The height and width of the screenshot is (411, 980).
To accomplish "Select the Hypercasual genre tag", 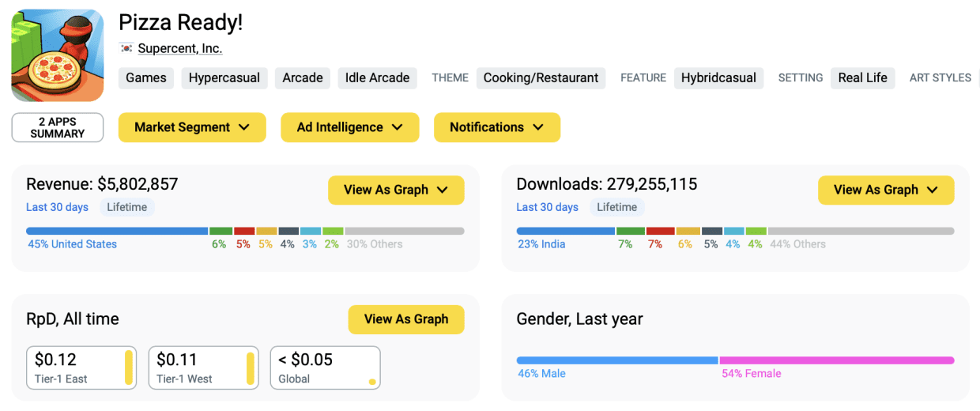I will coord(224,77).
